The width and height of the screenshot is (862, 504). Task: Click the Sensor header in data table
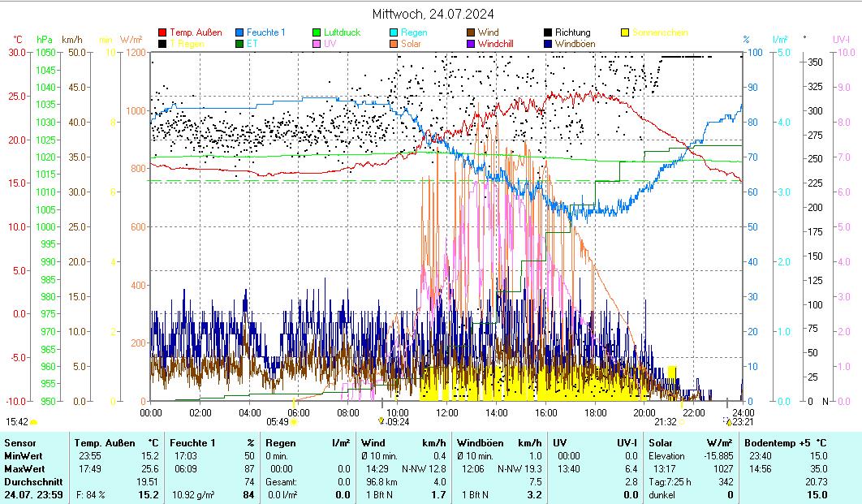click(x=20, y=443)
